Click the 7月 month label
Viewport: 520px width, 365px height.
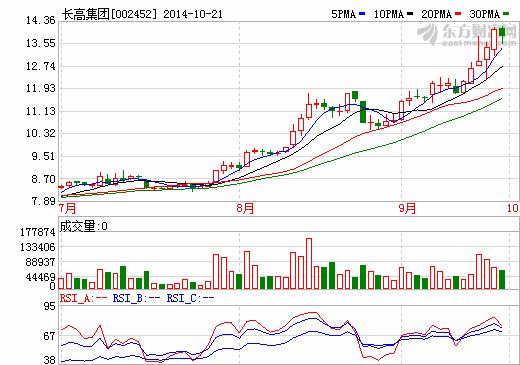pos(67,209)
